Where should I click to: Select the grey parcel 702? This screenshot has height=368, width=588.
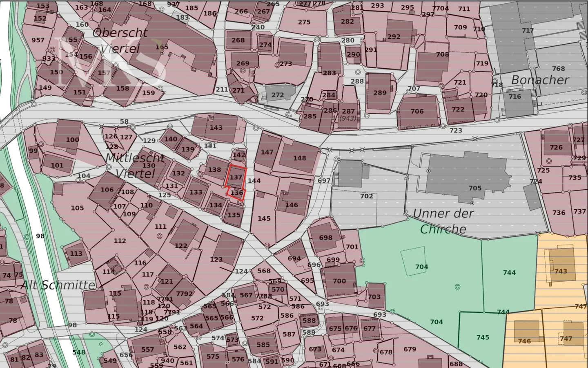[x=366, y=196]
